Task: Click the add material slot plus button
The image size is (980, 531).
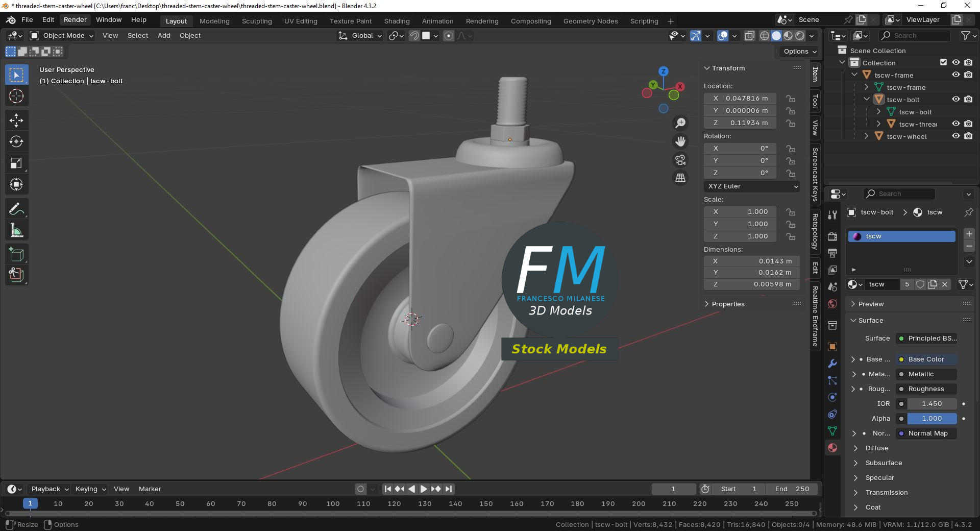Action: tap(969, 234)
